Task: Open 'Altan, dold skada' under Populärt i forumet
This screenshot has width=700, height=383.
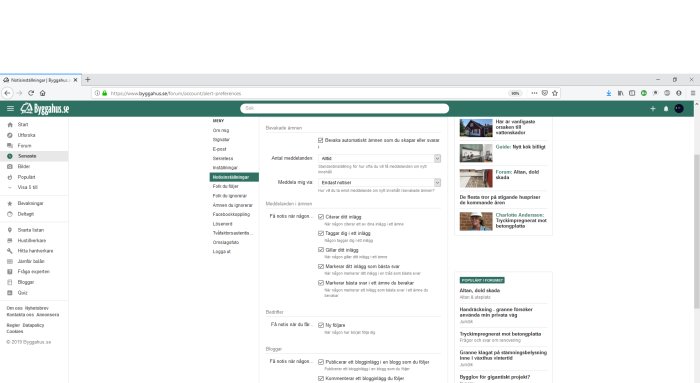Action: point(479,291)
